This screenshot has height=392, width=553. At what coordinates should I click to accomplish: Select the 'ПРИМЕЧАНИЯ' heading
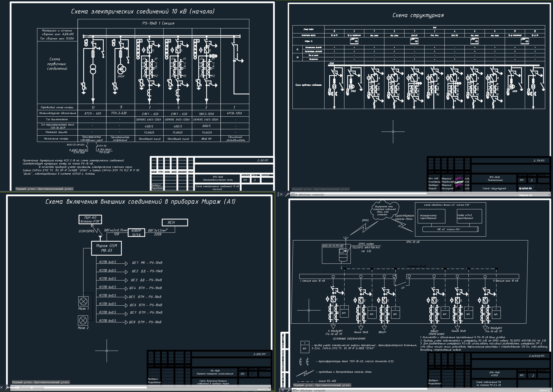pyautogui.click(x=436, y=334)
